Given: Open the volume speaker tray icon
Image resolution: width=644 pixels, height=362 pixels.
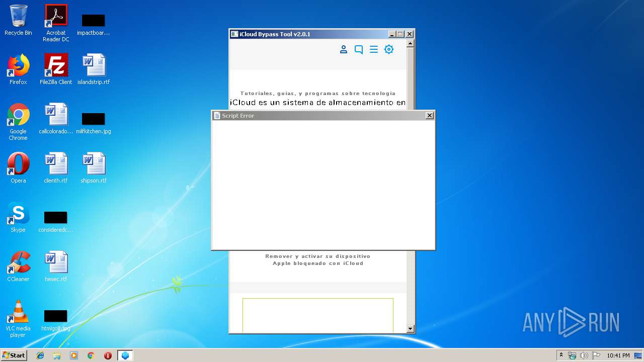Looking at the screenshot, I should tap(584, 355).
